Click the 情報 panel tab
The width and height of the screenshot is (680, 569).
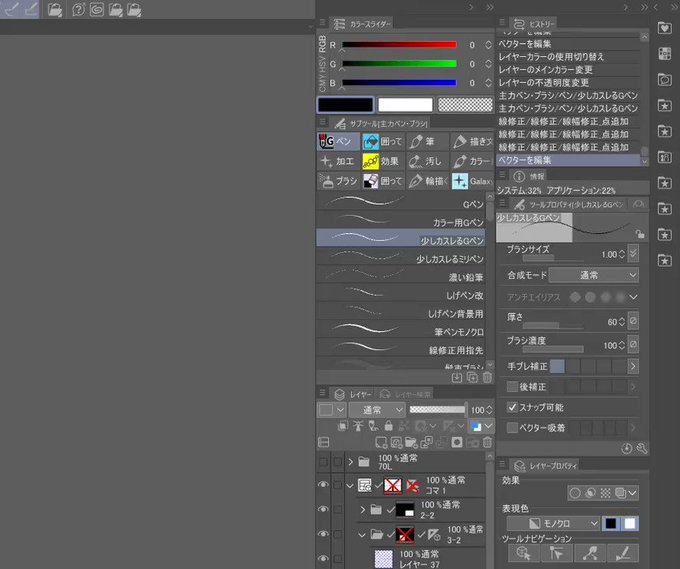pyautogui.click(x=529, y=176)
